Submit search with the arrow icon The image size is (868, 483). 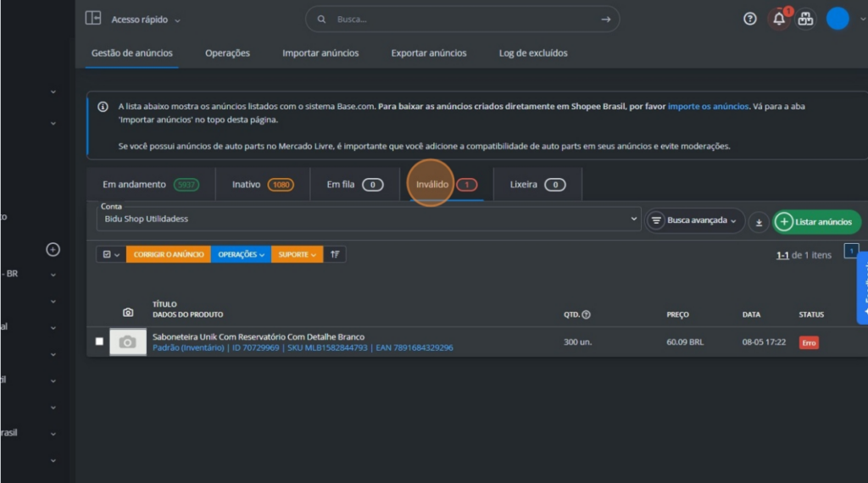pos(605,19)
